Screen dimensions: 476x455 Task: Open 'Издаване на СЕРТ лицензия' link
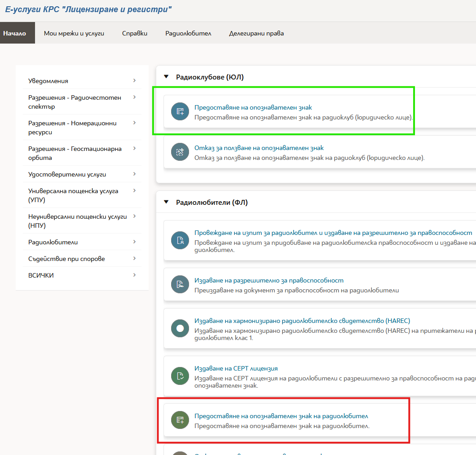pos(236,368)
